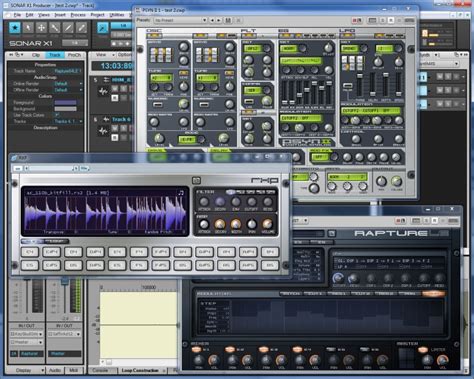The height and width of the screenshot is (379, 474).
Task: Select the Smart tool star icon
Action: coord(15,28)
